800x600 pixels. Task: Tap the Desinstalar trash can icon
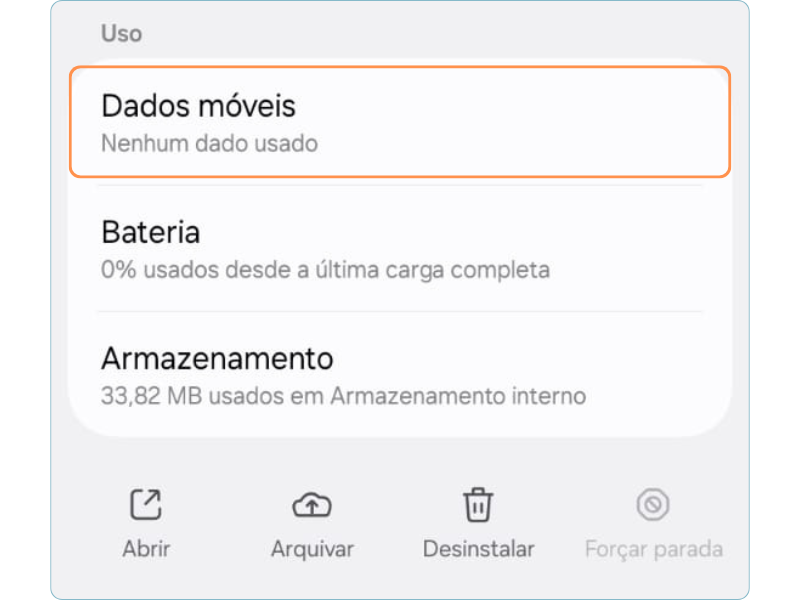coord(478,506)
